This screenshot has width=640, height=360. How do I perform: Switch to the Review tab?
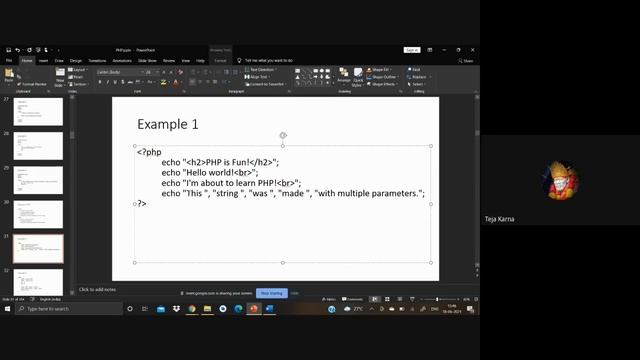169,60
